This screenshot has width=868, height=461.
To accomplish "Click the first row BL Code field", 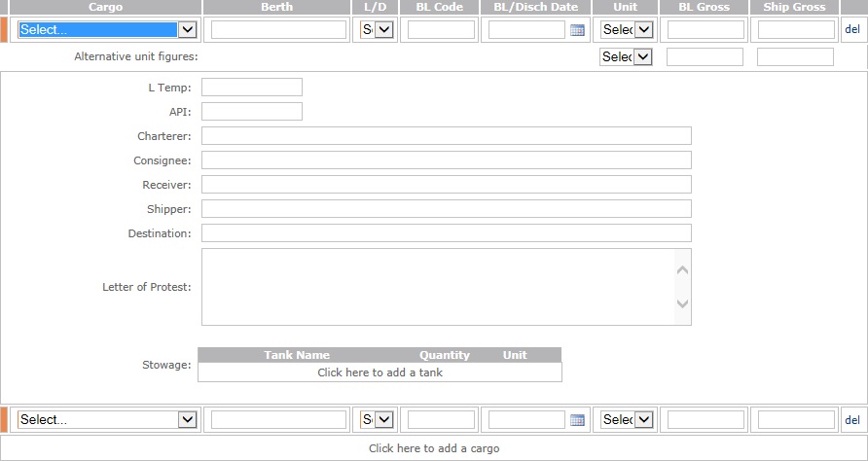I will [441, 30].
